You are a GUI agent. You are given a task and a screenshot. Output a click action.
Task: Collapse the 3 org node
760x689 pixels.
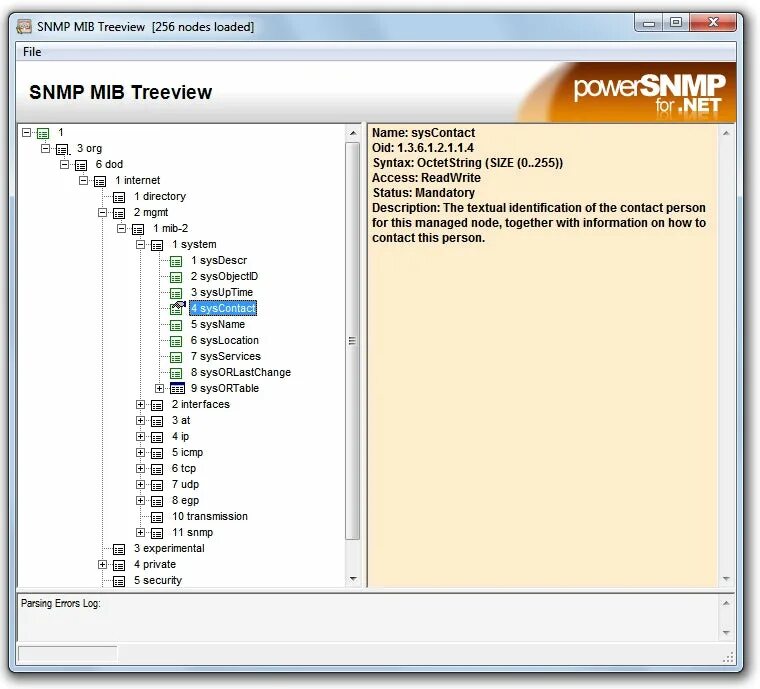(x=46, y=148)
